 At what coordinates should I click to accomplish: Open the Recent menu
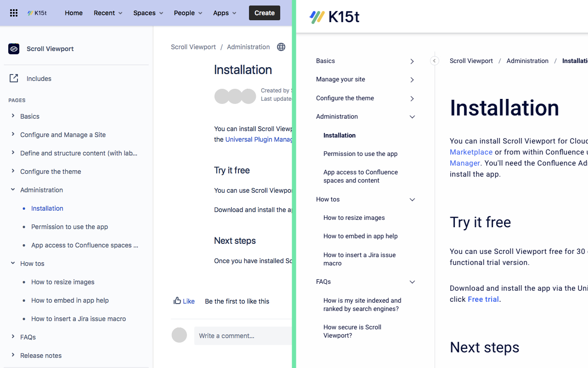[x=108, y=13]
